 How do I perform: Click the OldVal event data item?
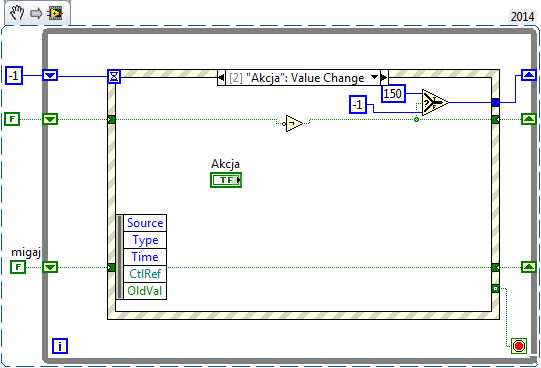point(145,291)
